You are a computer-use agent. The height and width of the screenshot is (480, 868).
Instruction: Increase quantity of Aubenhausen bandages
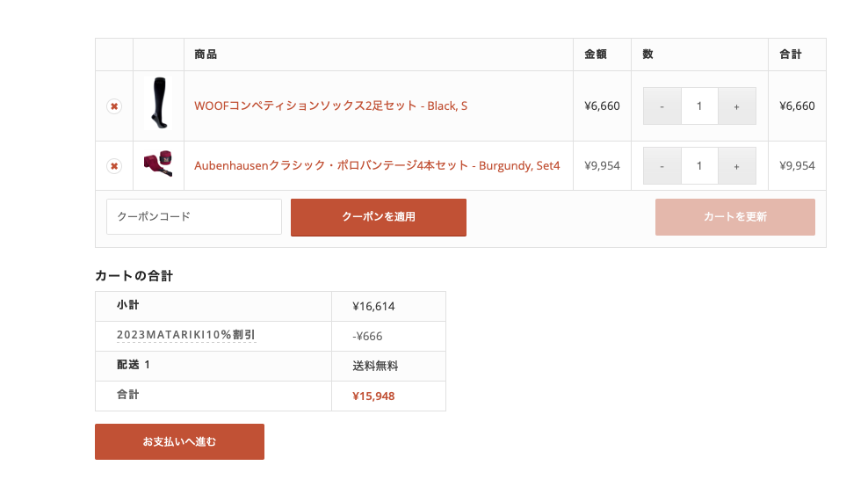tap(736, 165)
